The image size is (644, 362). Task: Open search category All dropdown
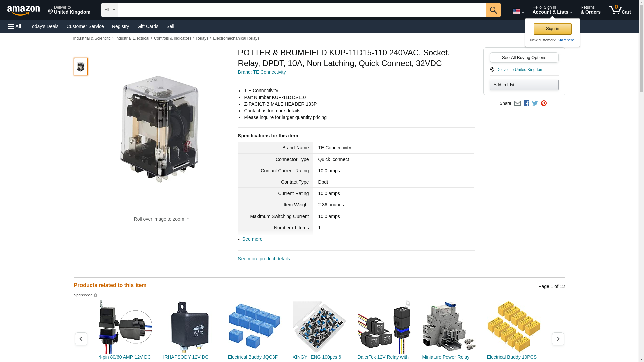109,10
